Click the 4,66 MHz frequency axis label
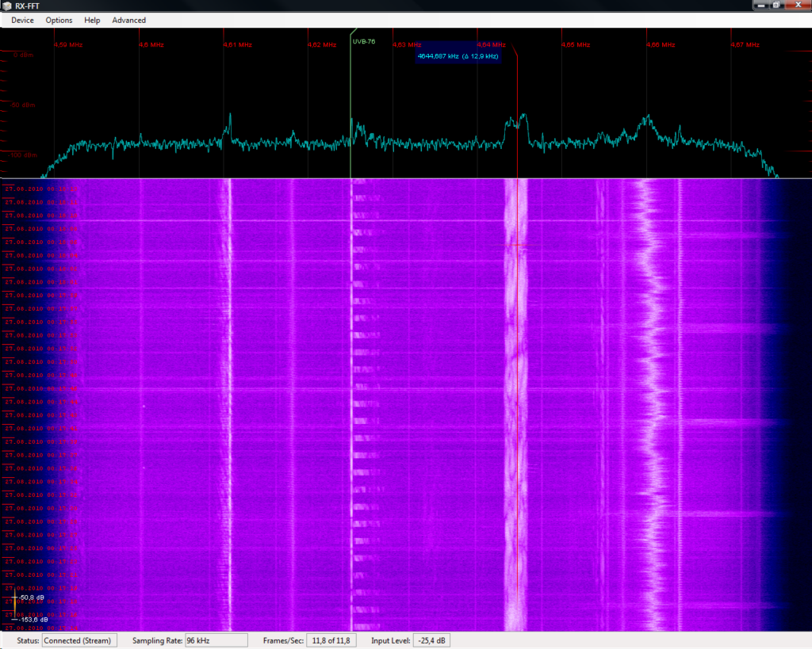 [x=661, y=45]
